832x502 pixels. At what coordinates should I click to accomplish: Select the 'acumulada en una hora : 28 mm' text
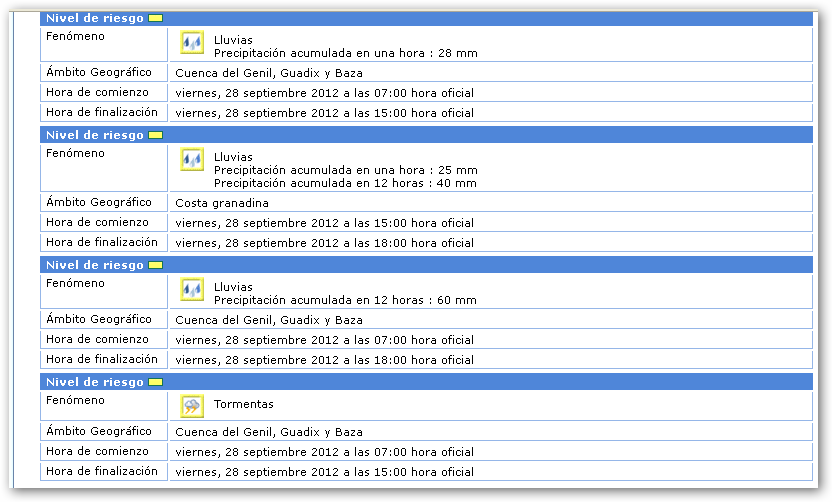(x=345, y=53)
